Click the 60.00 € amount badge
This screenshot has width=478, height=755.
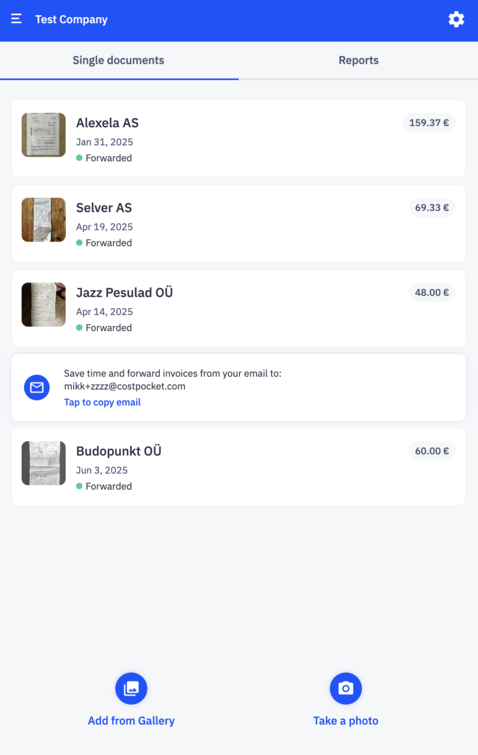click(x=432, y=451)
